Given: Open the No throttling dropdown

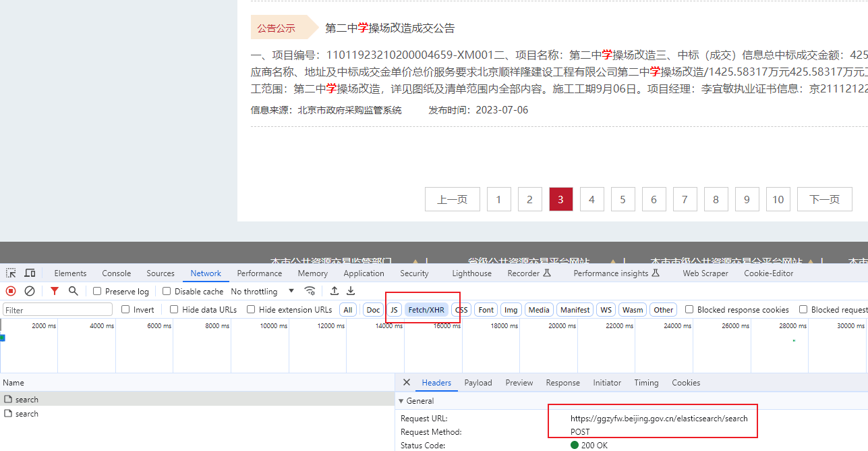Looking at the screenshot, I should click(262, 292).
